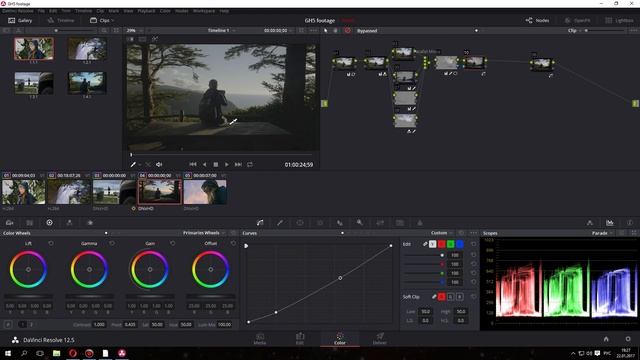Expand the Clips filter dropdown arrow
Image resolution: width=640 pixels, height=360 pixels.
coord(113,20)
